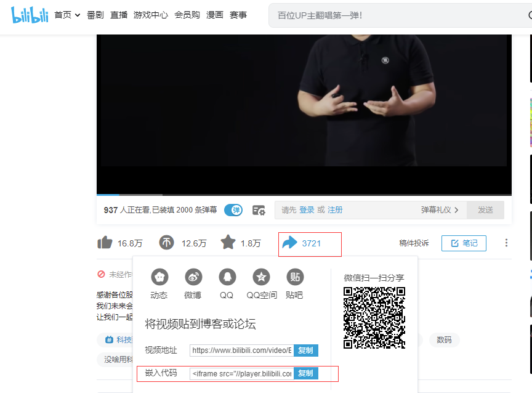Give coins using the coin icon

[x=167, y=243]
